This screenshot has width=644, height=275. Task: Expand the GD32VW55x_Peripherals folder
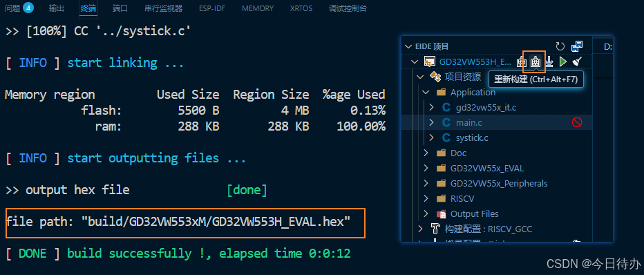(x=426, y=184)
